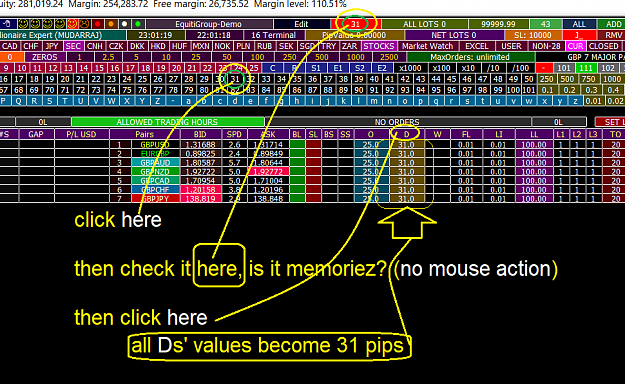Select the CNH currency filter
This screenshot has width=625, height=384.
coord(94,46)
